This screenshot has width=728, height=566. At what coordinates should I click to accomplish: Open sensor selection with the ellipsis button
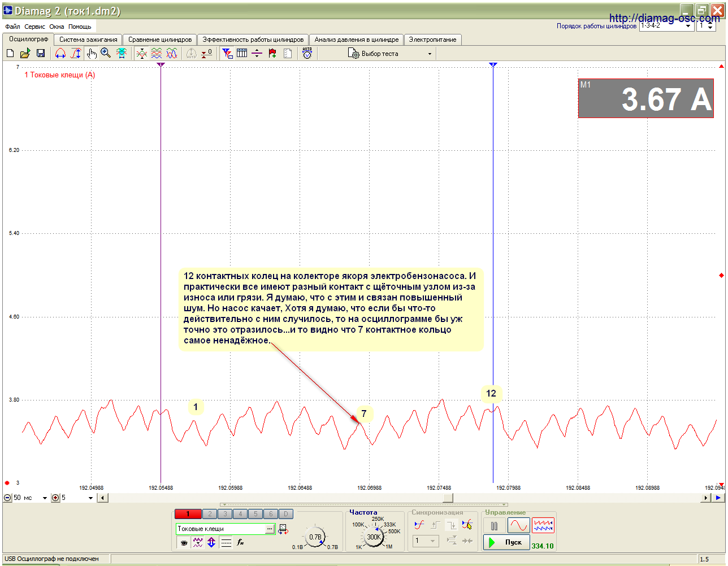pos(270,529)
